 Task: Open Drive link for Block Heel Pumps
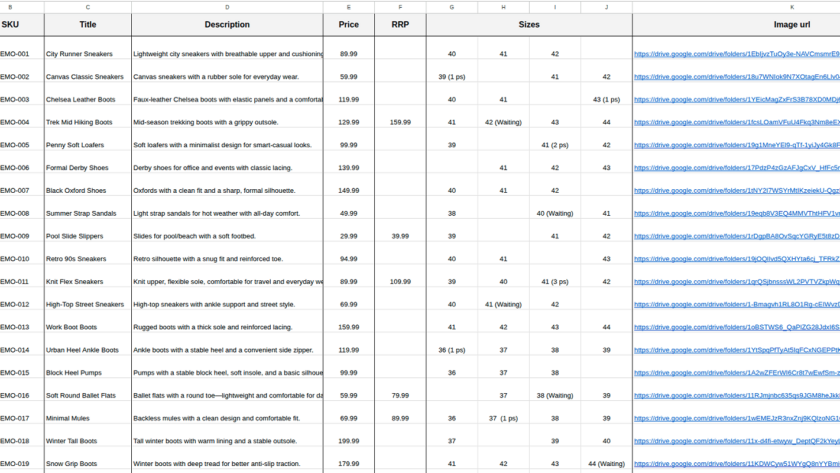coord(737,373)
